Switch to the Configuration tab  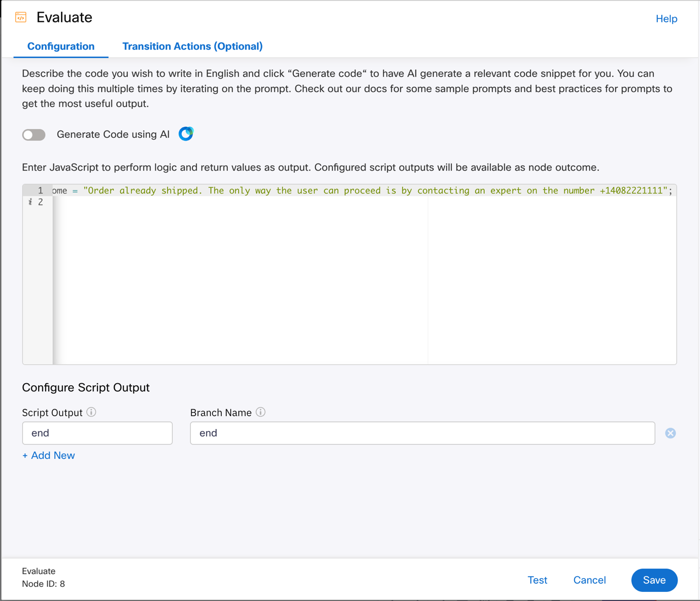(x=61, y=46)
